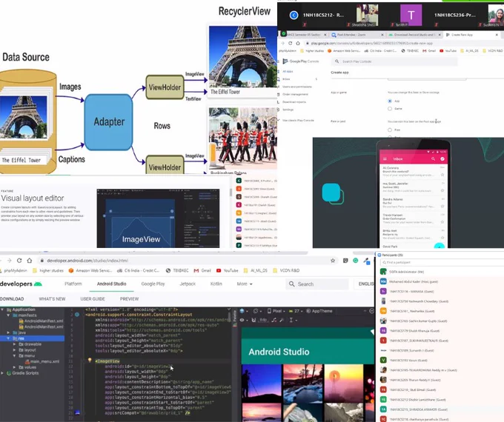The height and width of the screenshot is (422, 504).
Task: Click Home icon in the Play Console browser
Action: coord(298,43)
